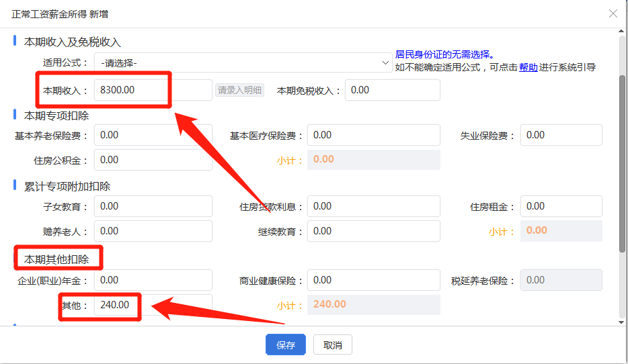Click the 取消 button
This screenshot has height=364, width=628.
click(332, 345)
